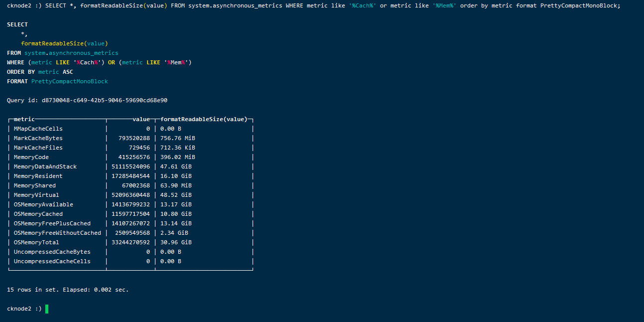This screenshot has height=322, width=644.
Task: Click the value 11597717504
Action: pyautogui.click(x=130, y=214)
